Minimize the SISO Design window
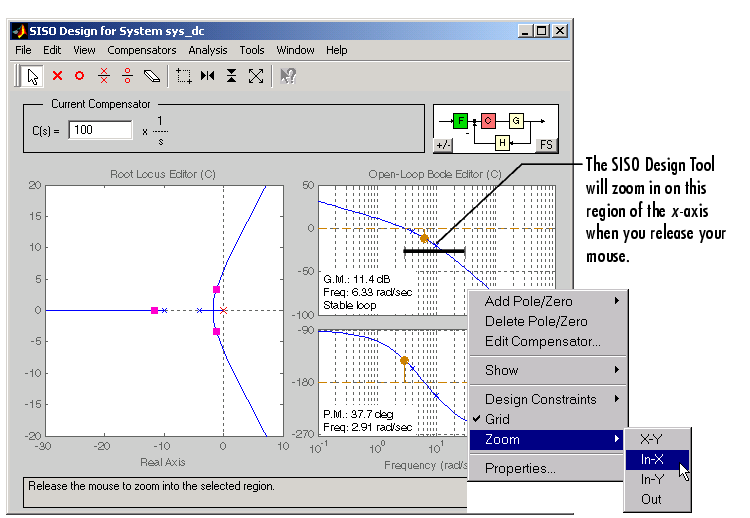The image size is (750, 518). click(x=525, y=32)
